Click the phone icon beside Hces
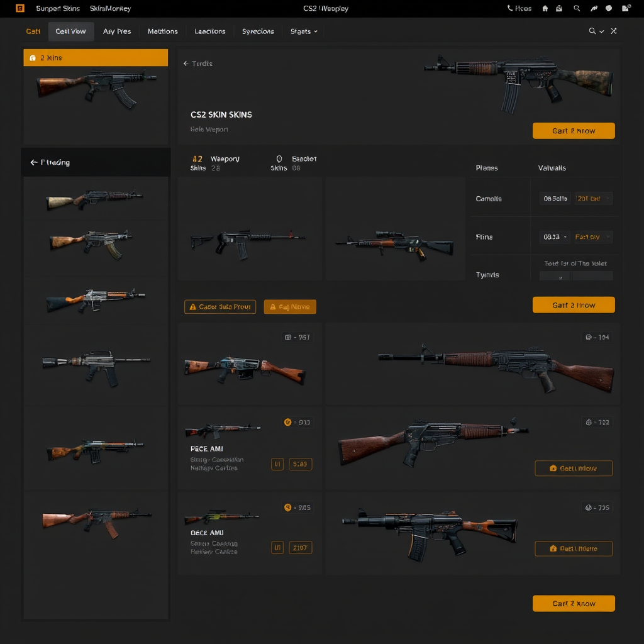This screenshot has height=644, width=644. 509,8
